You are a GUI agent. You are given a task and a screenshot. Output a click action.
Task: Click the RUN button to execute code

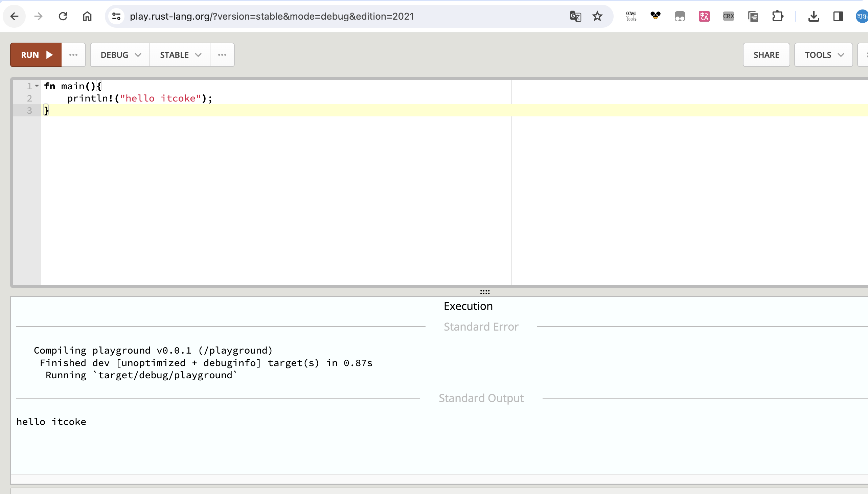point(36,54)
